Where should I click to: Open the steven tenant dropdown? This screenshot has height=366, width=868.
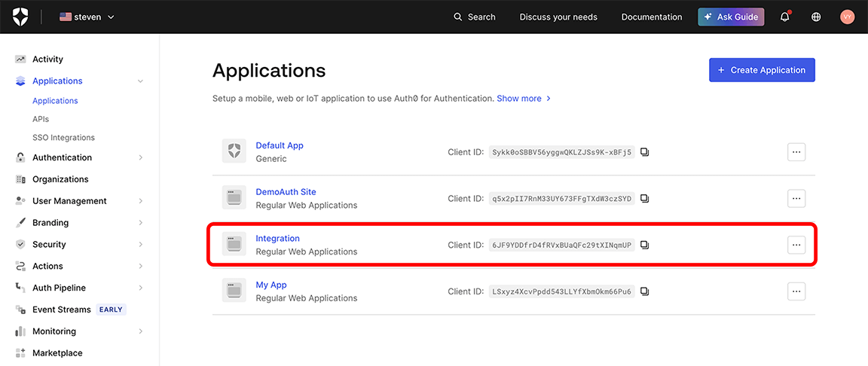(87, 17)
